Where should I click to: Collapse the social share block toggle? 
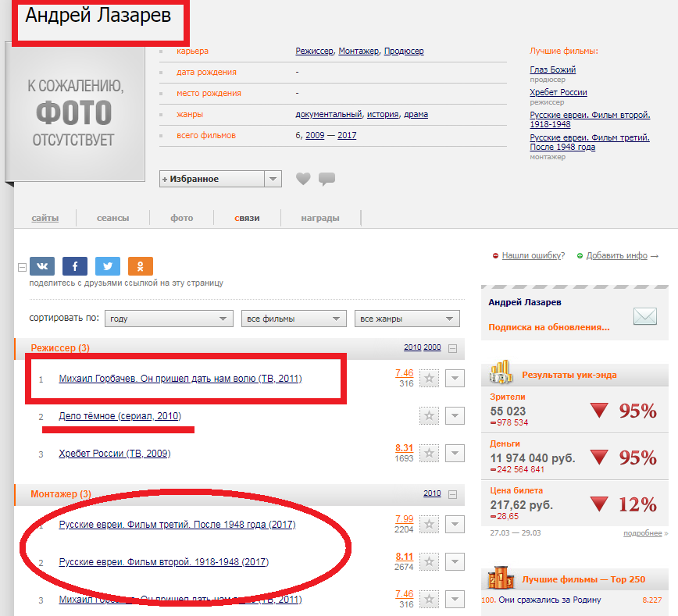(22, 267)
